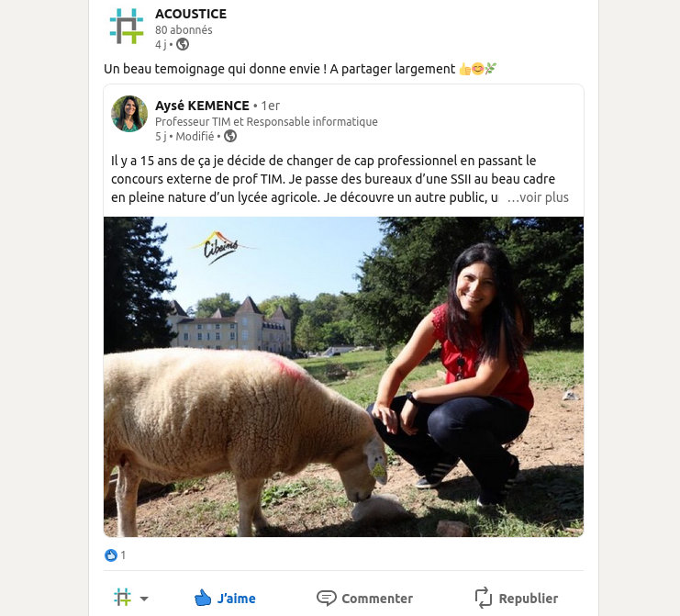The width and height of the screenshot is (680, 616).
Task: Open the ACOUSTICE company logo
Action: tap(127, 26)
